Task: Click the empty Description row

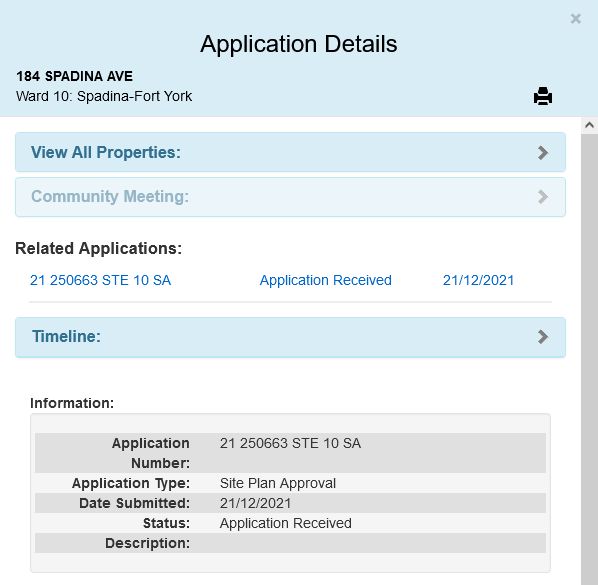Action: (290, 543)
